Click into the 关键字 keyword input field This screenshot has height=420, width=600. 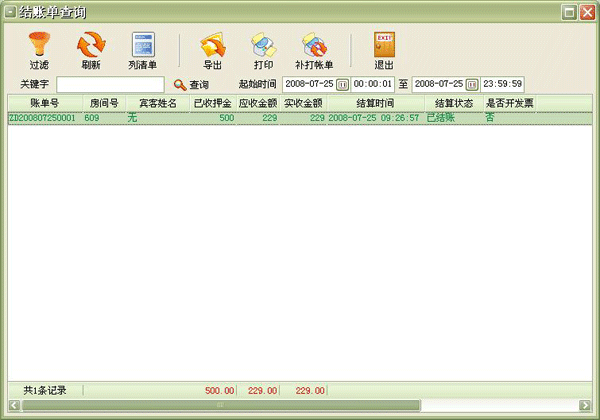(110, 85)
